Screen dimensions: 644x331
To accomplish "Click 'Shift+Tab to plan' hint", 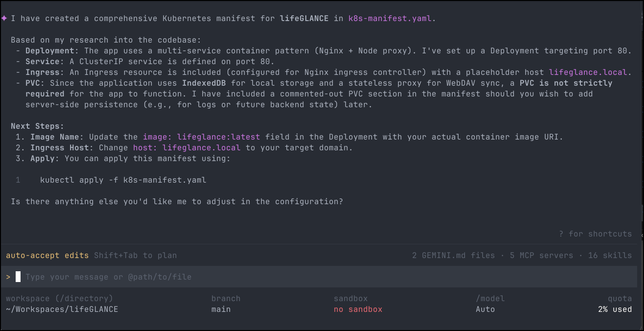I will (136, 256).
